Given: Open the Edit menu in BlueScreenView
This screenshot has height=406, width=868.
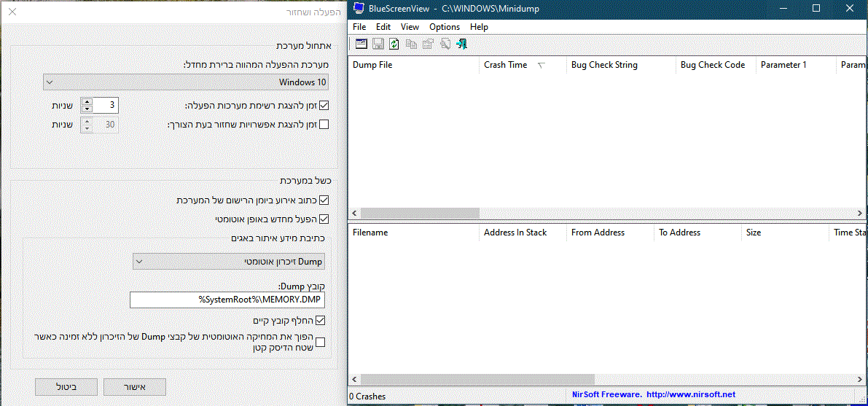Looking at the screenshot, I should tap(383, 26).
